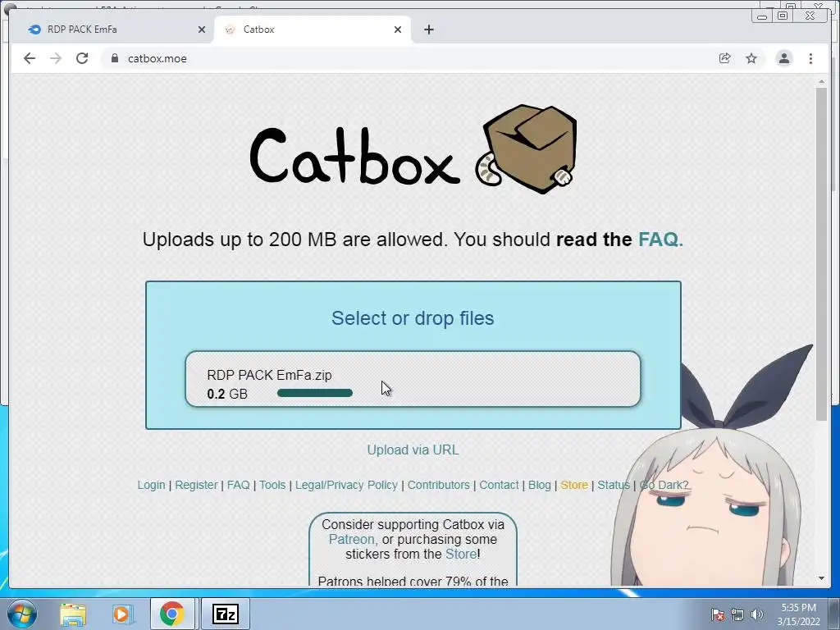This screenshot has width=840, height=630.
Task: Click the Chrome taskbar icon
Action: click(x=171, y=614)
